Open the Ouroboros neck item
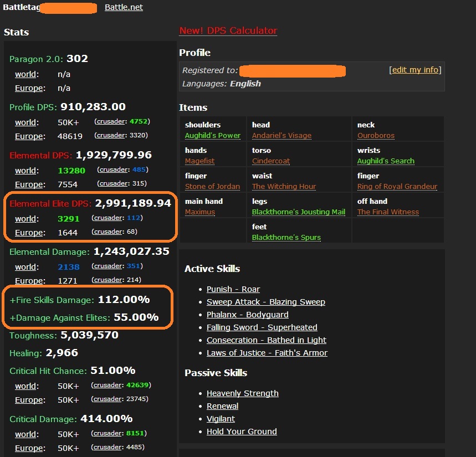Screen dimensions: 476x457 [376, 135]
